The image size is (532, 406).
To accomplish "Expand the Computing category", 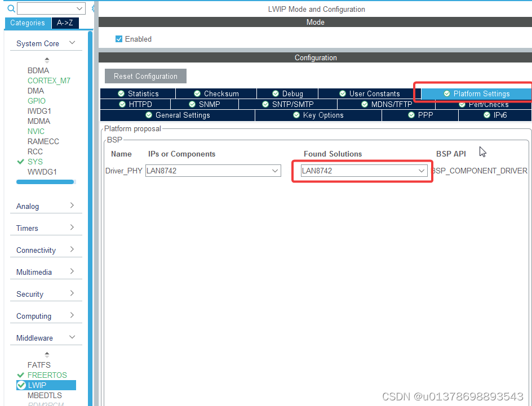I will point(72,315).
